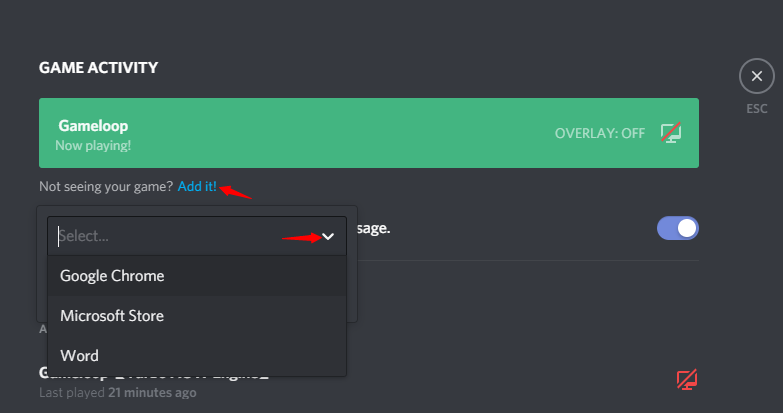Viewport: 783px width, 413px height.
Task: Click the ESC label under close button
Action: (x=757, y=108)
